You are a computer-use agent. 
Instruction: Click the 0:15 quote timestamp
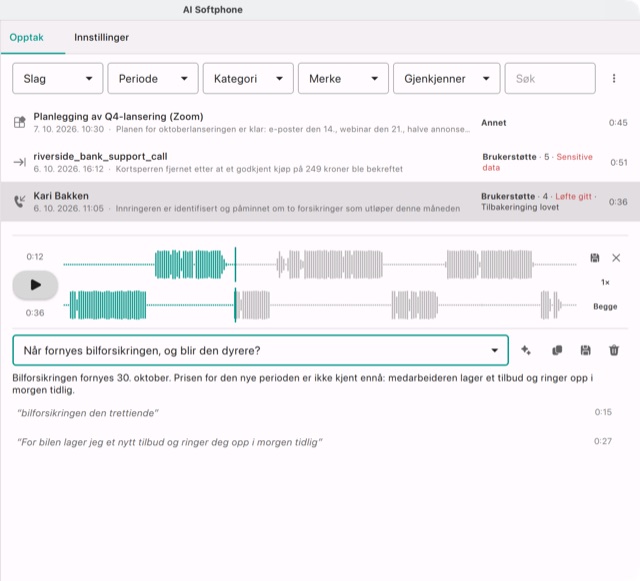[x=603, y=412]
